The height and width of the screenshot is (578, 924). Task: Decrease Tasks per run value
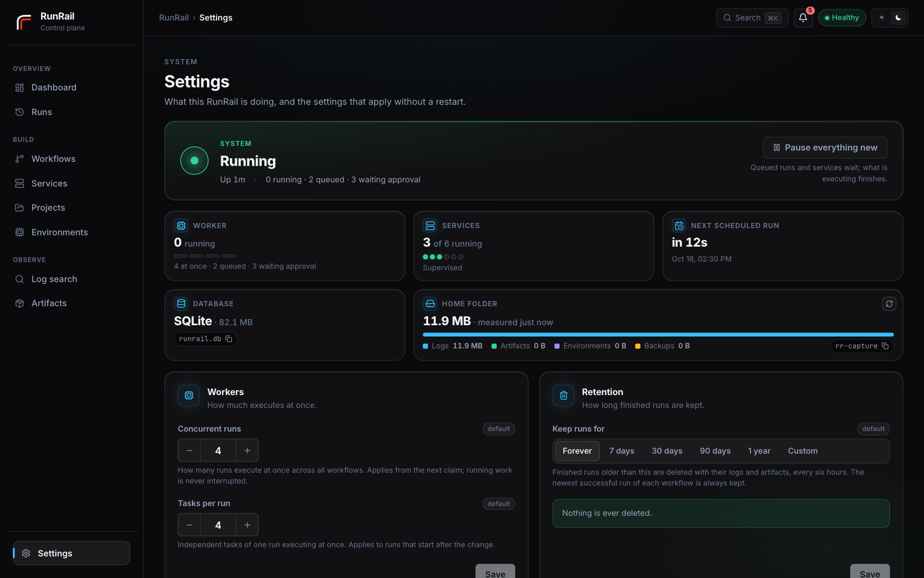[189, 525]
